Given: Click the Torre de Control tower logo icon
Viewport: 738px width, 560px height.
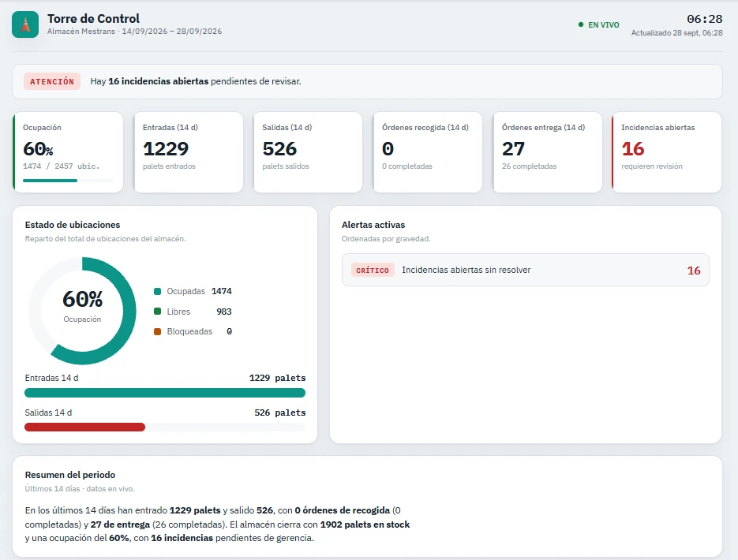Looking at the screenshot, I should (25, 24).
